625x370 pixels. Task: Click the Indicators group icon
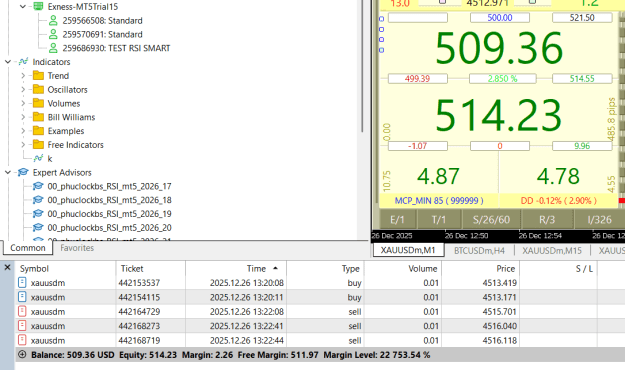click(23, 62)
